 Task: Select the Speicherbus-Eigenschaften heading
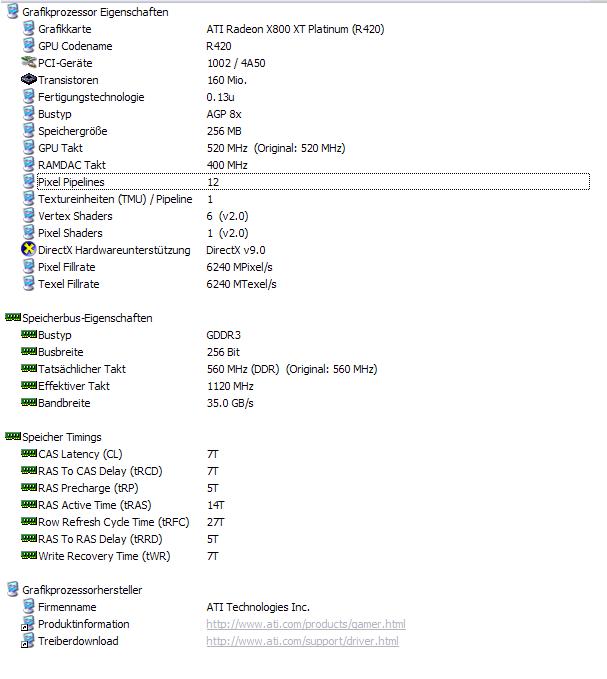[87, 318]
